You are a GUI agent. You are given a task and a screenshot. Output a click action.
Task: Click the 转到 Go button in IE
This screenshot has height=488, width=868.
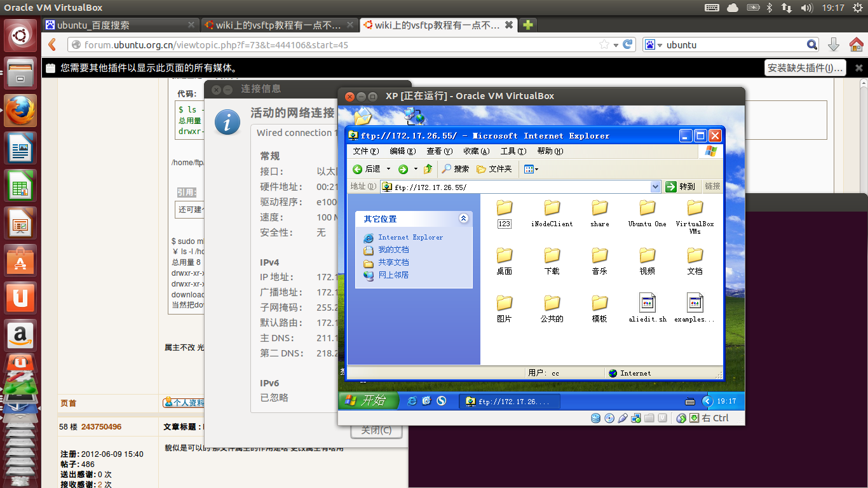[x=680, y=187]
